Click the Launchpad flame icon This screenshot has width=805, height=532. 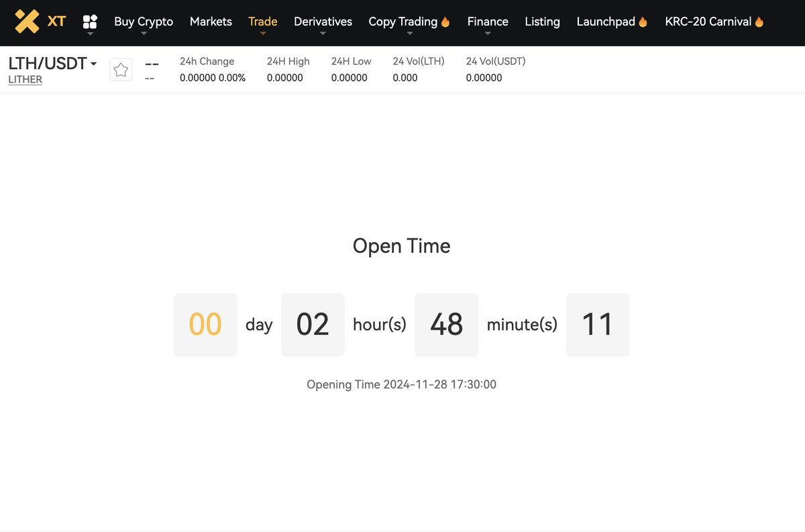(x=643, y=21)
